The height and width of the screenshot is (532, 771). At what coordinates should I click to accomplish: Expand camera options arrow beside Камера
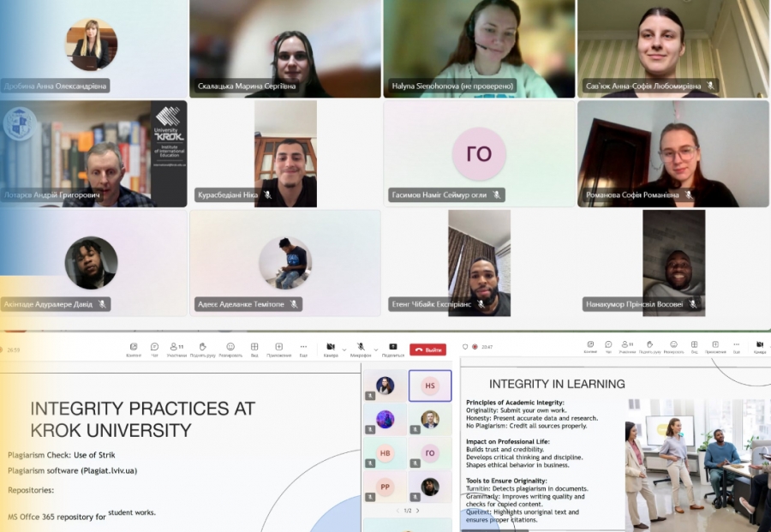(x=344, y=350)
